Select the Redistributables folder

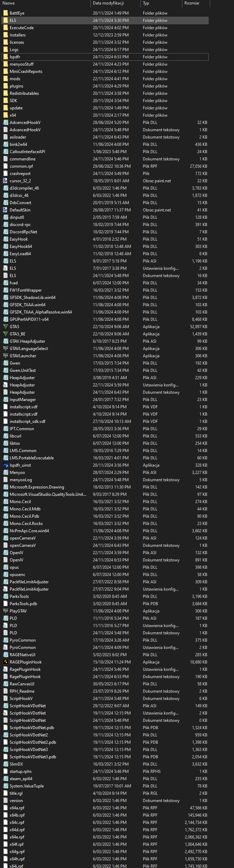(105, 93)
